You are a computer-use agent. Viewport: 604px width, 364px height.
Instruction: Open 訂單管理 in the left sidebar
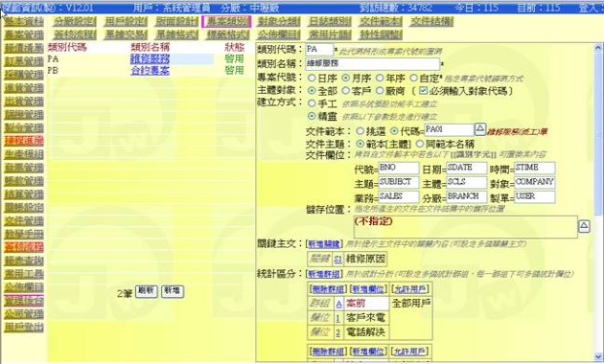(24, 61)
